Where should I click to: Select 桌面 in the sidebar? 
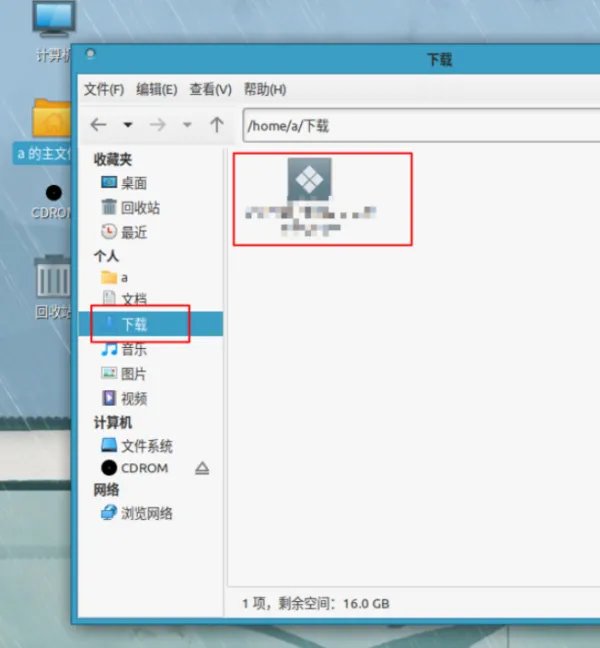click(x=151, y=183)
